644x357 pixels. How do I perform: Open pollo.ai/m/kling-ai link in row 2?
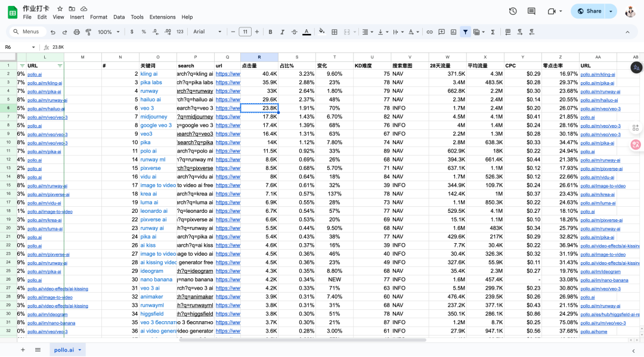(x=597, y=74)
